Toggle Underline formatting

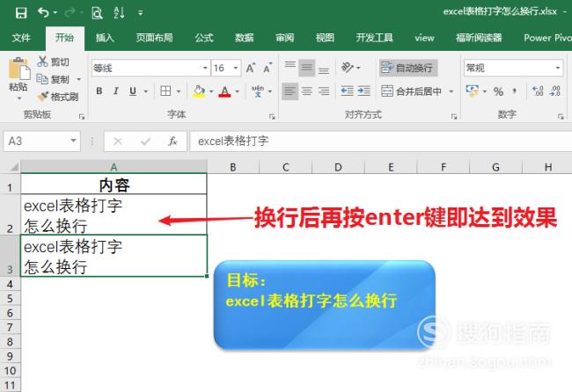pyautogui.click(x=133, y=91)
